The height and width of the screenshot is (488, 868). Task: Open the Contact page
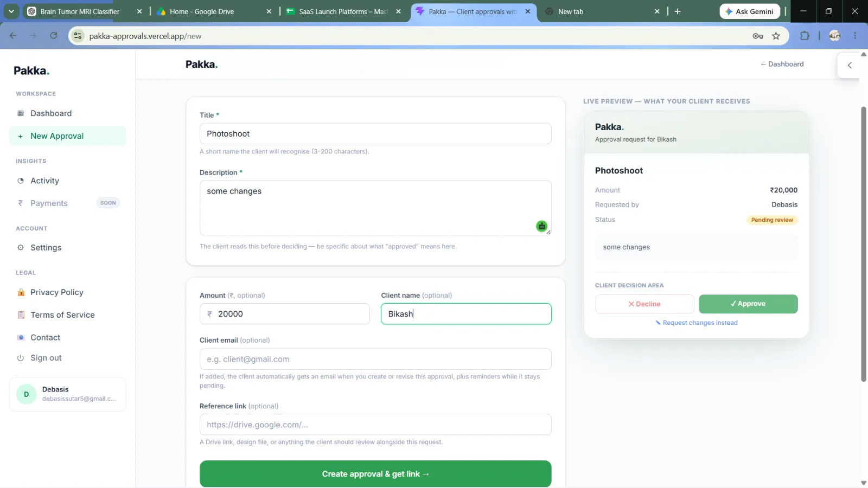67,337
